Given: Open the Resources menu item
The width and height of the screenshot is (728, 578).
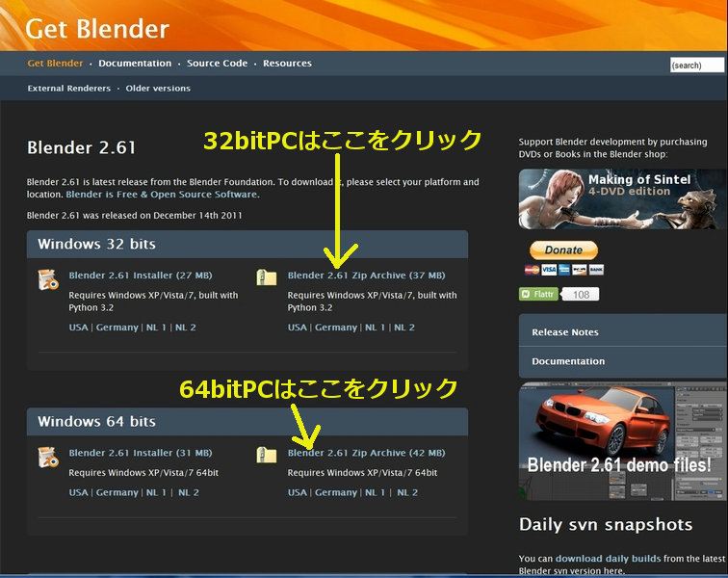Looking at the screenshot, I should coord(287,64).
